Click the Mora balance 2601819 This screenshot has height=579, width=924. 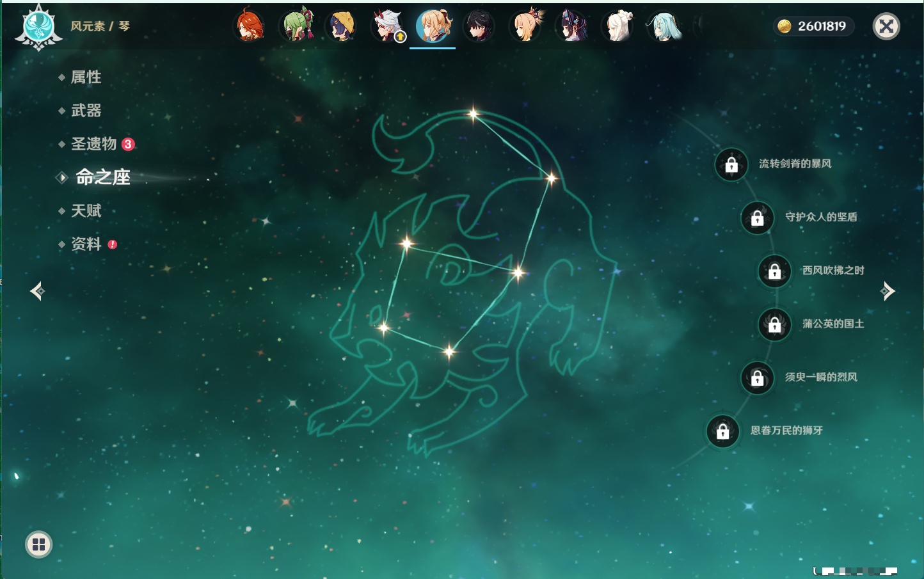pos(822,26)
